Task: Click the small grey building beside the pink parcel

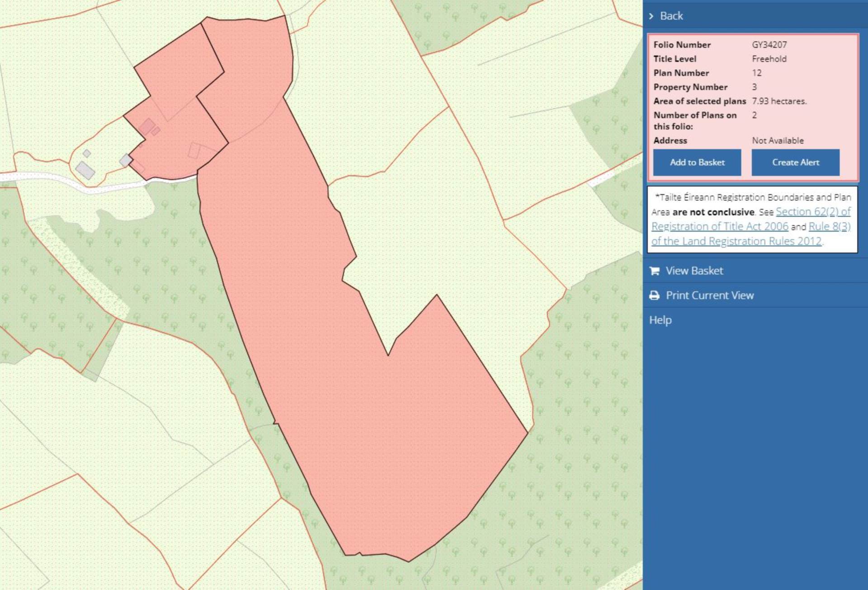Action: (126, 160)
